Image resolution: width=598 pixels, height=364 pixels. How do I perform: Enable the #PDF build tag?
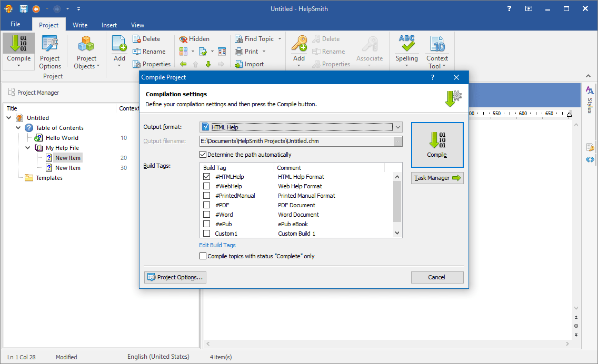(x=207, y=205)
